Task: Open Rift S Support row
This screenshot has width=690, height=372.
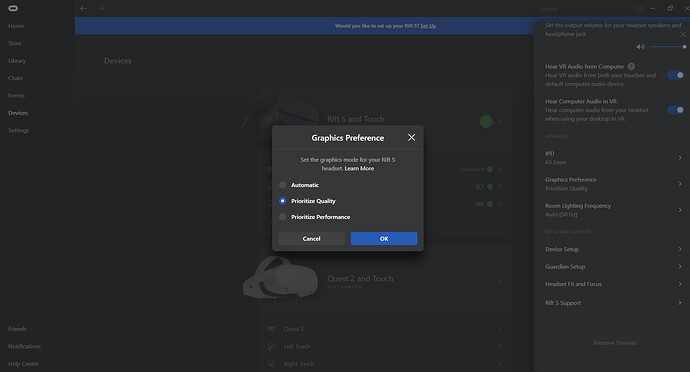Action: (613, 303)
